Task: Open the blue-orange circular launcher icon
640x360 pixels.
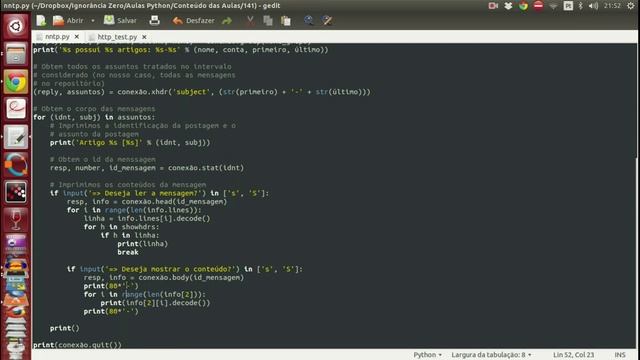Action: 16,164
